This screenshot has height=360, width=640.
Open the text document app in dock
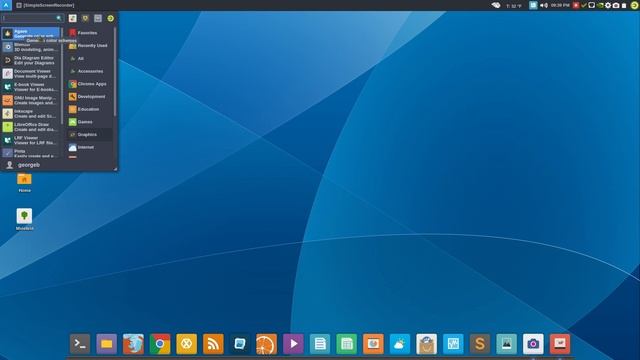pos(320,344)
